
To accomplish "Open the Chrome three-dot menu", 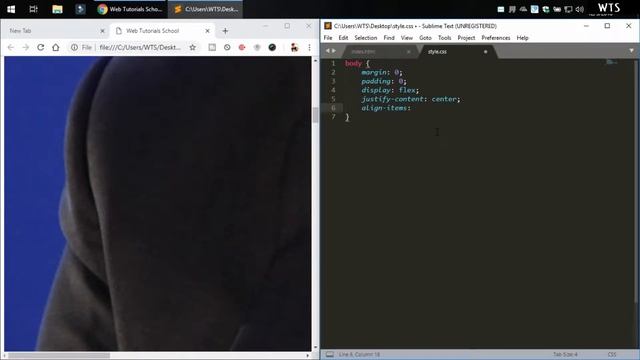I will pos(309,47).
